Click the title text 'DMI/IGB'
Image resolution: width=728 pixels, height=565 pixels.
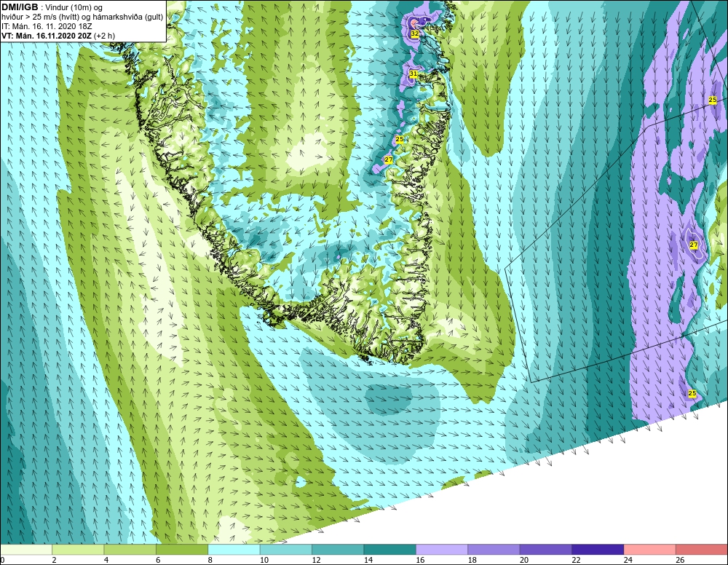pos(20,7)
